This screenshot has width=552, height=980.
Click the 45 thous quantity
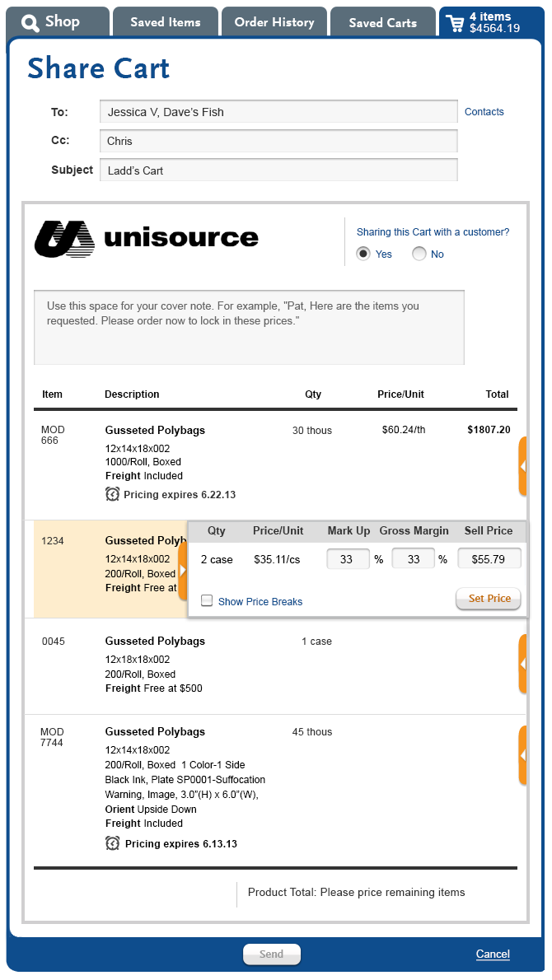pos(312,732)
